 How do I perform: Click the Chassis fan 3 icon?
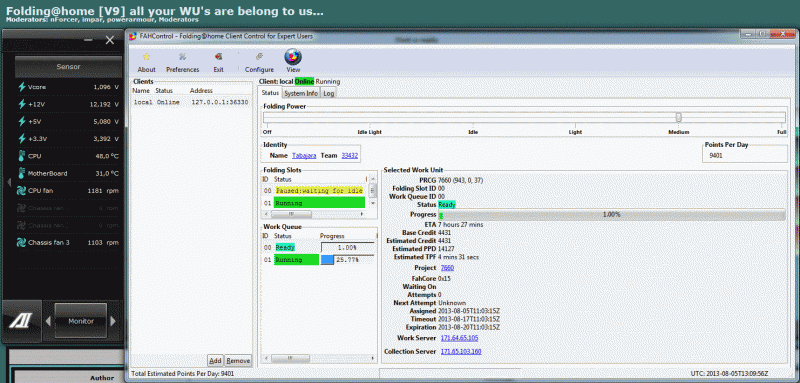click(22, 242)
